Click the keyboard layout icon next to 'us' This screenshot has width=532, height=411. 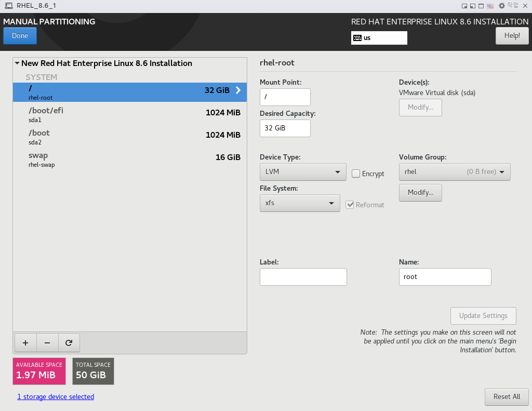click(357, 38)
